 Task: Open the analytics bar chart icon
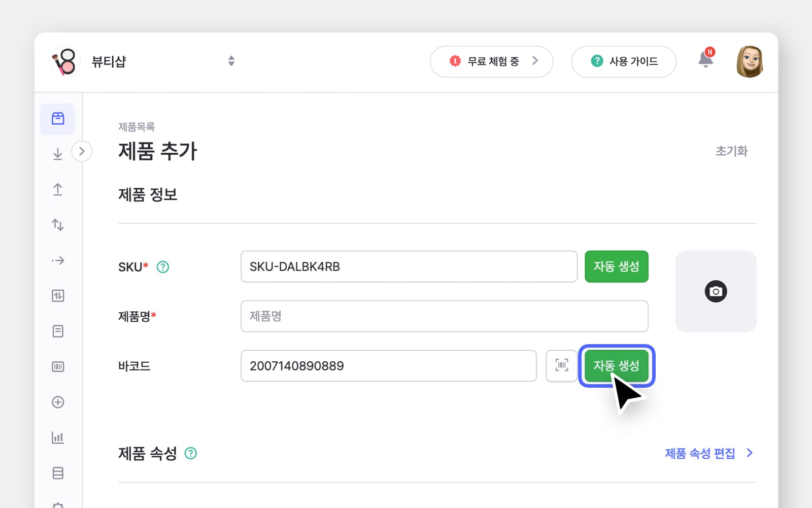point(57,437)
